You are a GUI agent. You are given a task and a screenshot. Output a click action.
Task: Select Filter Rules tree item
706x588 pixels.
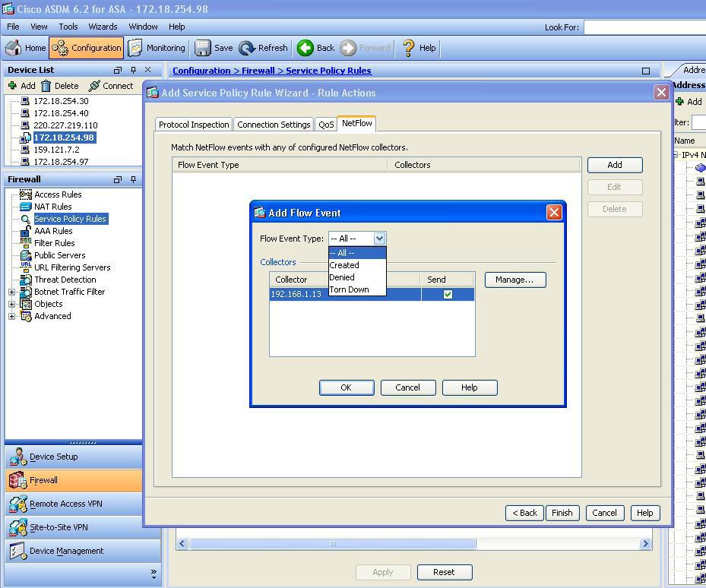click(x=55, y=243)
